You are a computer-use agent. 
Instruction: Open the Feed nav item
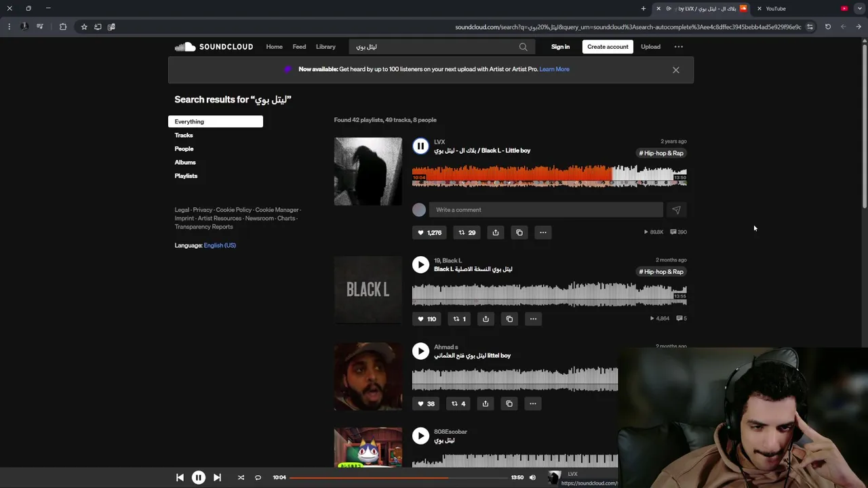[x=299, y=47]
